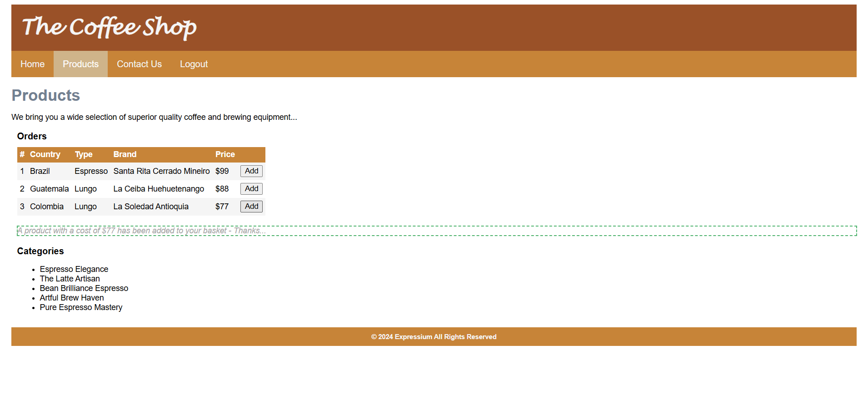Add the Guatemala Lungo to basket
The image size is (868, 419).
click(x=251, y=189)
